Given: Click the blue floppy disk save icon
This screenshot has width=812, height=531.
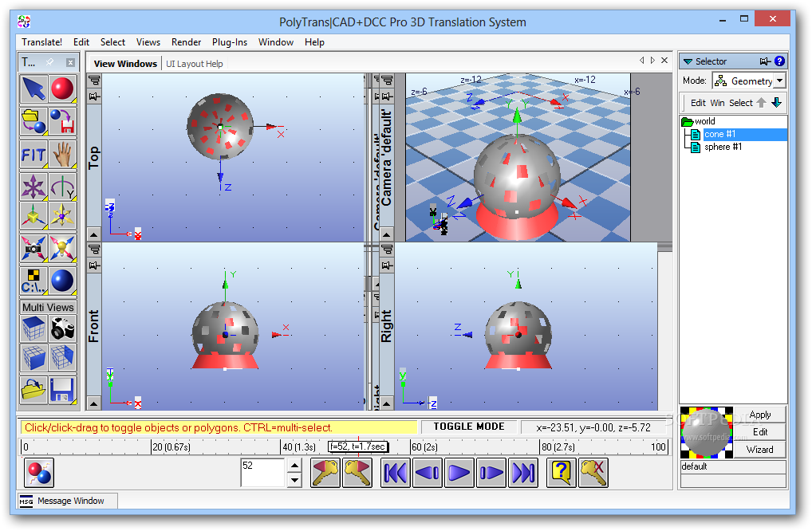Looking at the screenshot, I should [63, 390].
